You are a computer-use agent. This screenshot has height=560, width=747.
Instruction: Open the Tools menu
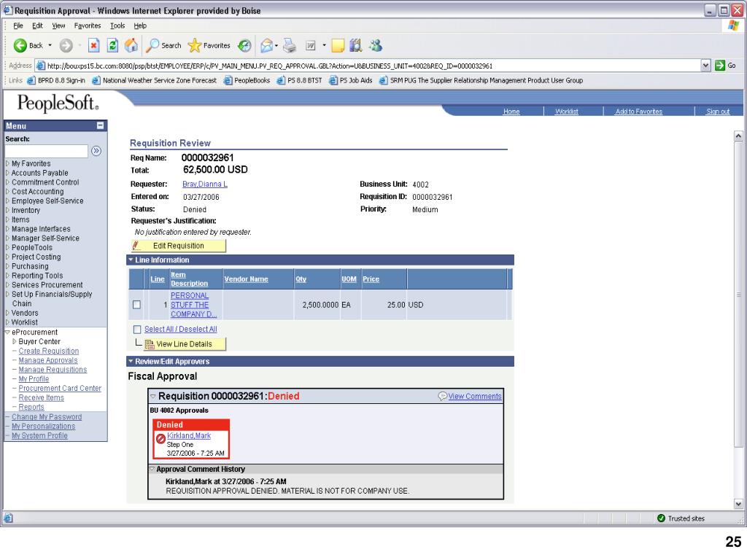[x=117, y=26]
